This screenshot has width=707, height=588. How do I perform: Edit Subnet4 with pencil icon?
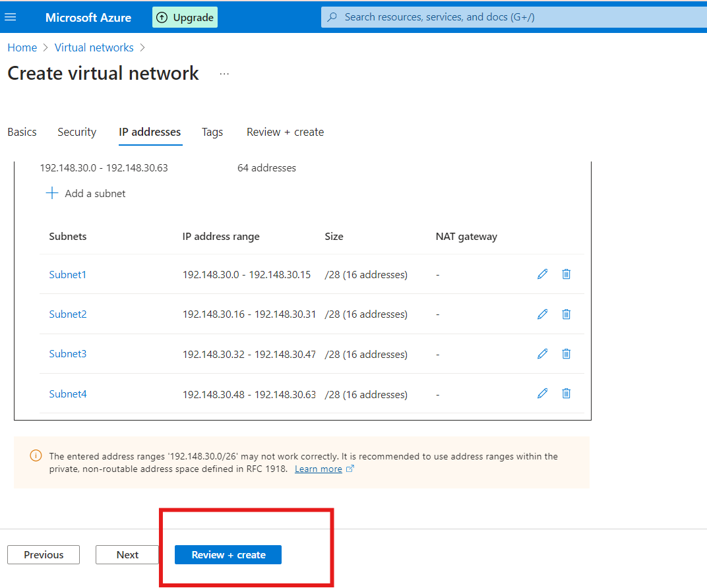coord(542,394)
